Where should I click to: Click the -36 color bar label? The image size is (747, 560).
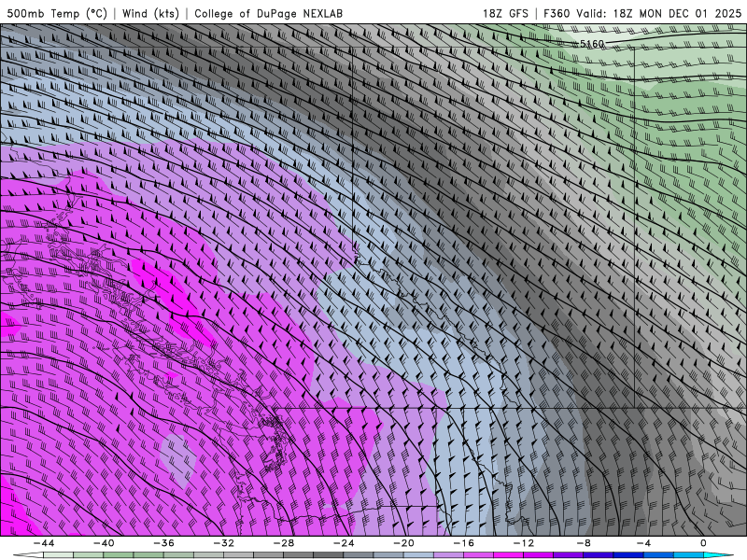(x=164, y=543)
